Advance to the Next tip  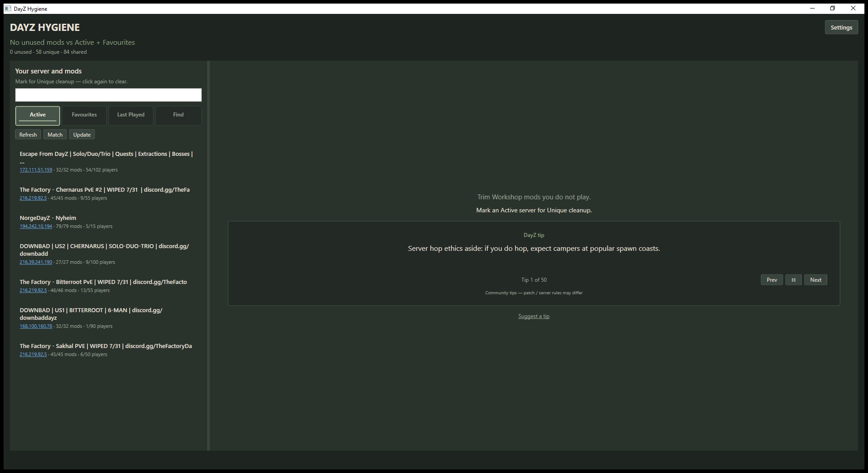(816, 280)
